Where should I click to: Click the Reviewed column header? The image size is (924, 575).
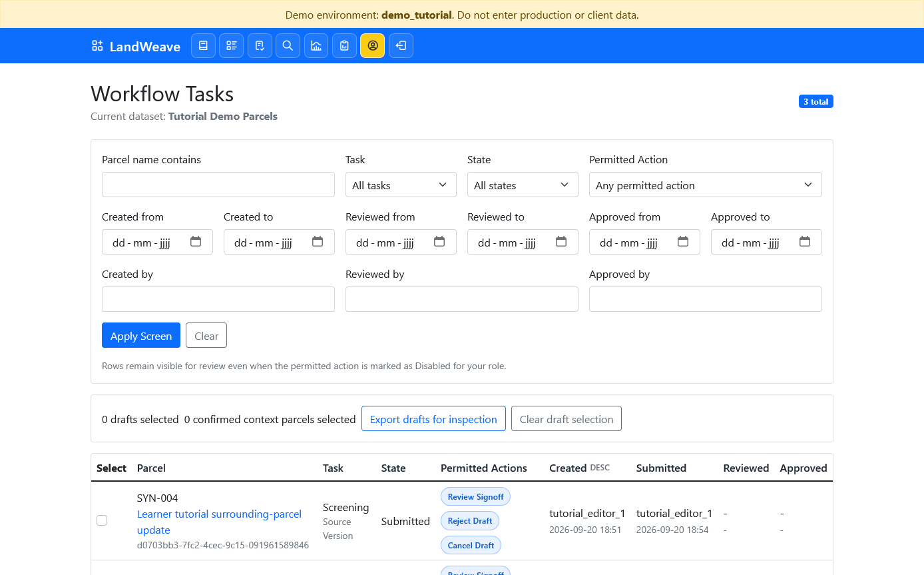[x=746, y=468]
